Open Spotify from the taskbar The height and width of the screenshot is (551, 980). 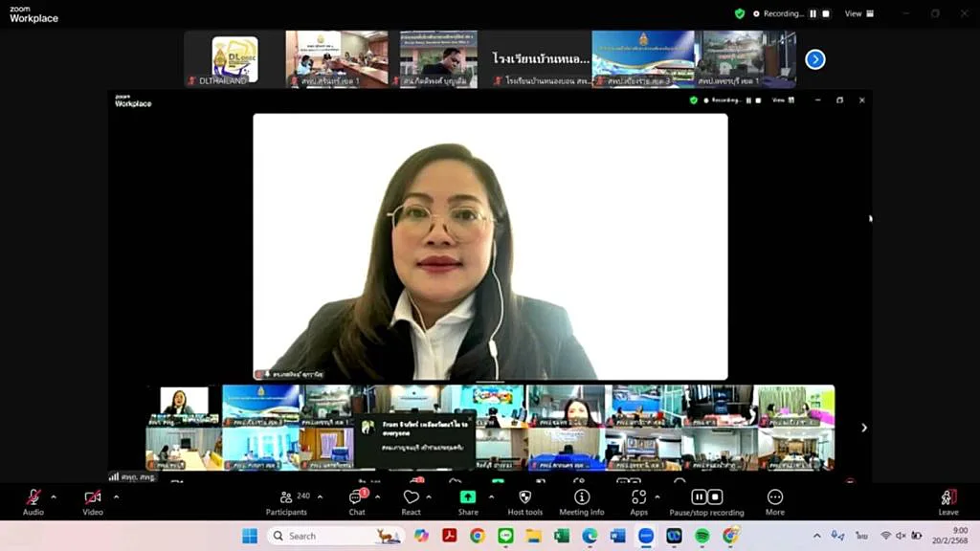click(702, 536)
